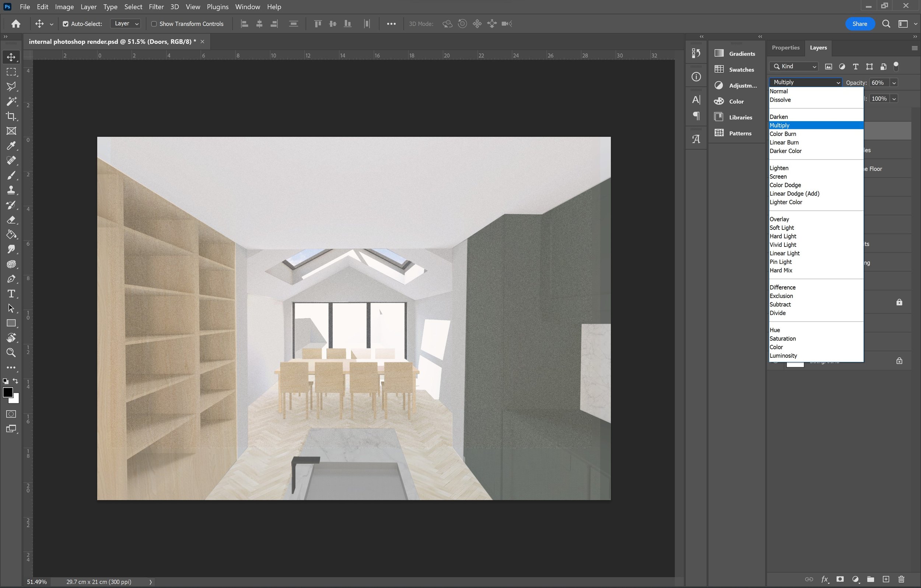Create a new layer
Image resolution: width=921 pixels, height=588 pixels.
click(x=886, y=579)
